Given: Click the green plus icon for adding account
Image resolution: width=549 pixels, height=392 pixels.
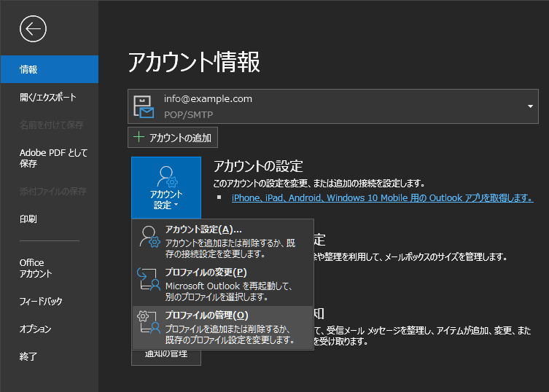Looking at the screenshot, I should [x=139, y=137].
